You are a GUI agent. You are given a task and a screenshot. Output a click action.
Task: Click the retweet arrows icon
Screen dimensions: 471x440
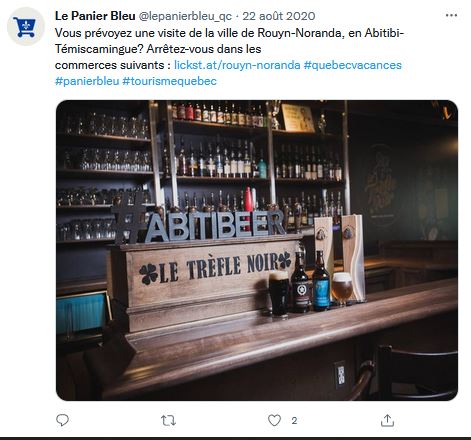(168, 420)
